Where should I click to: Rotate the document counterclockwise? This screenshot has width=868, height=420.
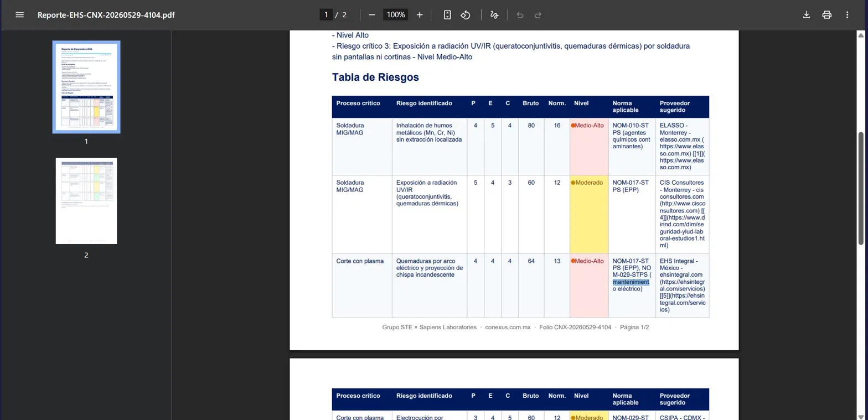pos(466,15)
